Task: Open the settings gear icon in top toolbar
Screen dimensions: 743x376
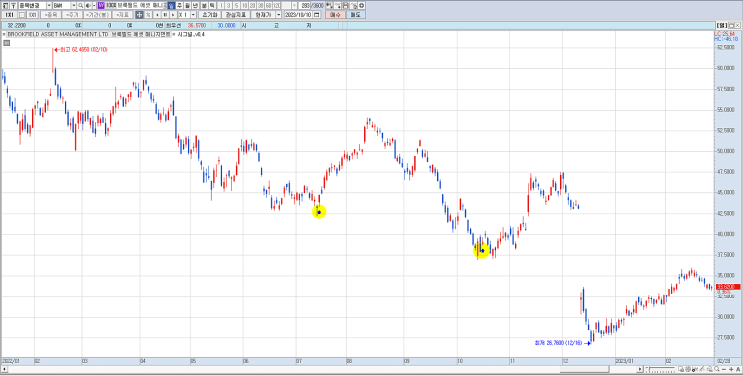Action: 362,5
